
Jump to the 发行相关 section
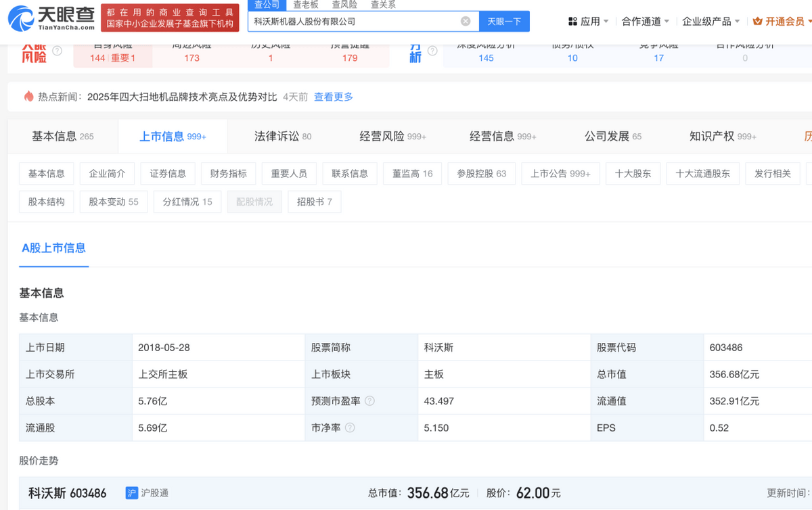coord(773,174)
